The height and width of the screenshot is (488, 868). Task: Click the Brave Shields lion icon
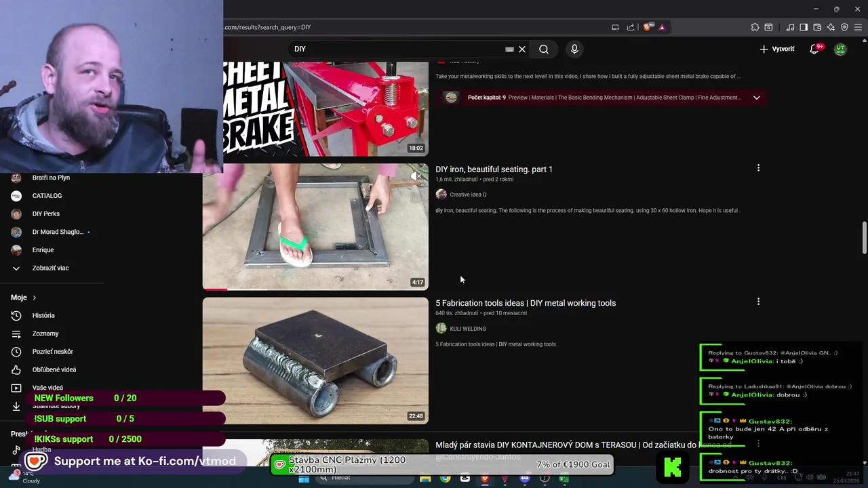tap(648, 27)
